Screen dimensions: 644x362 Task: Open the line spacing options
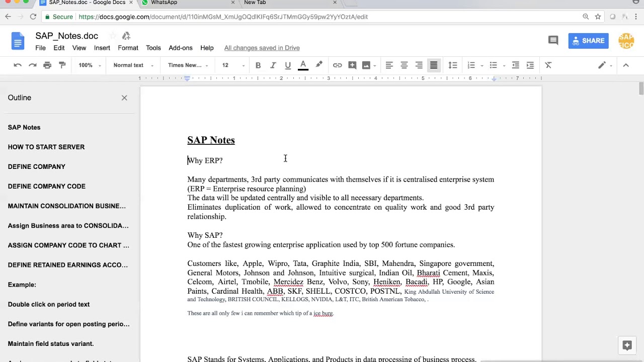453,65
